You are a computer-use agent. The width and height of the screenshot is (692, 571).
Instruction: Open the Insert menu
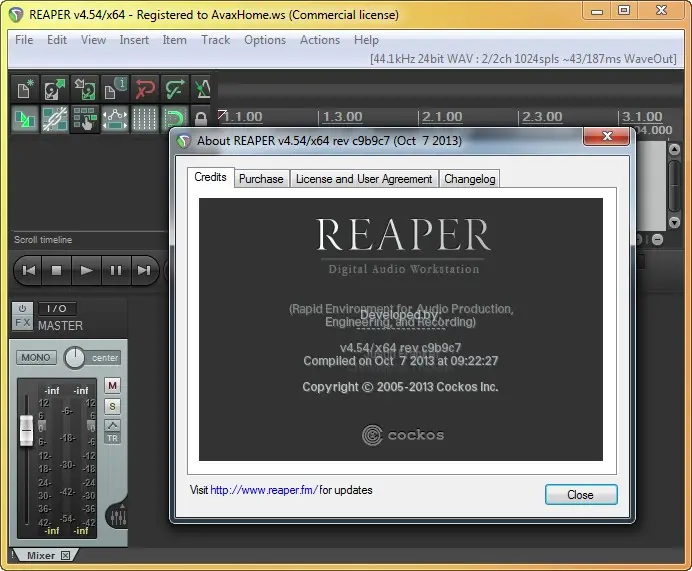tap(134, 40)
